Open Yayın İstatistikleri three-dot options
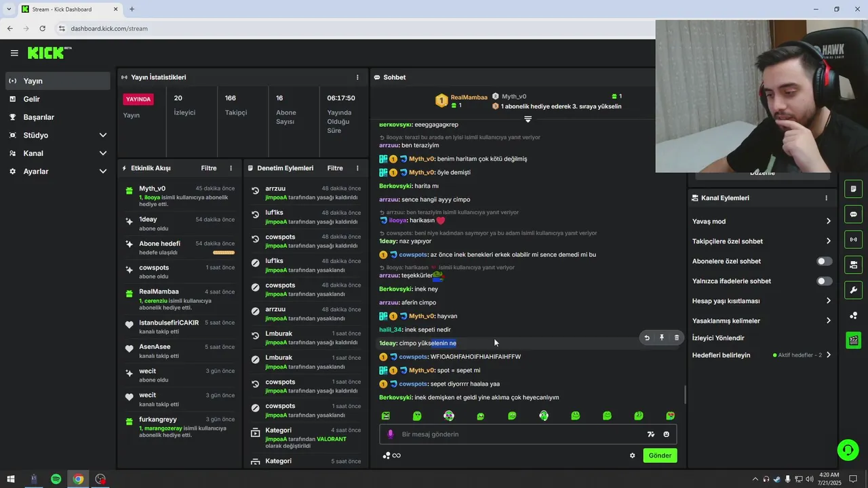This screenshot has width=868, height=488. pos(358,77)
